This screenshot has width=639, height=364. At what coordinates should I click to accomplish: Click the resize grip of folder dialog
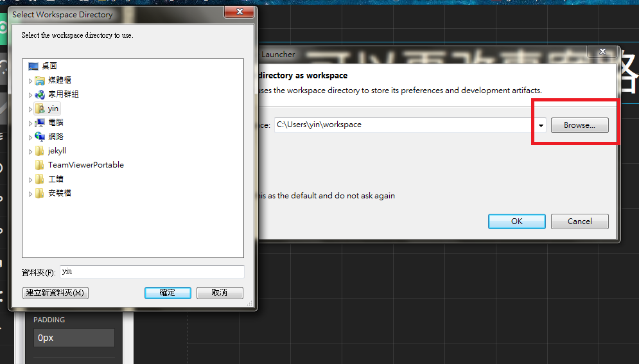click(x=249, y=303)
